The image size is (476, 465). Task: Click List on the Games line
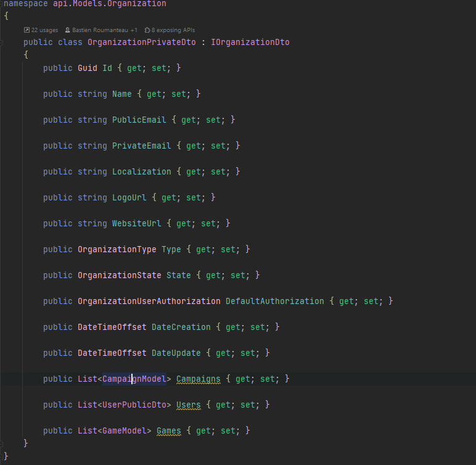(x=88, y=430)
